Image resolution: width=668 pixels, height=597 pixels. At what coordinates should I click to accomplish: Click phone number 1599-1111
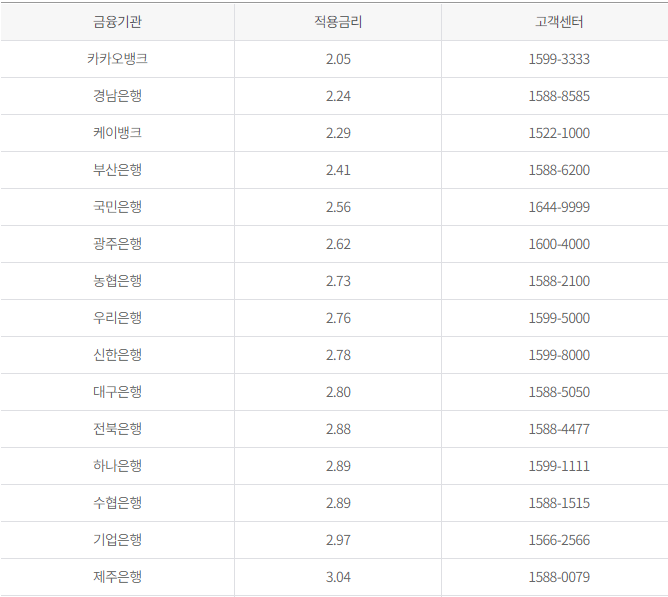(559, 466)
